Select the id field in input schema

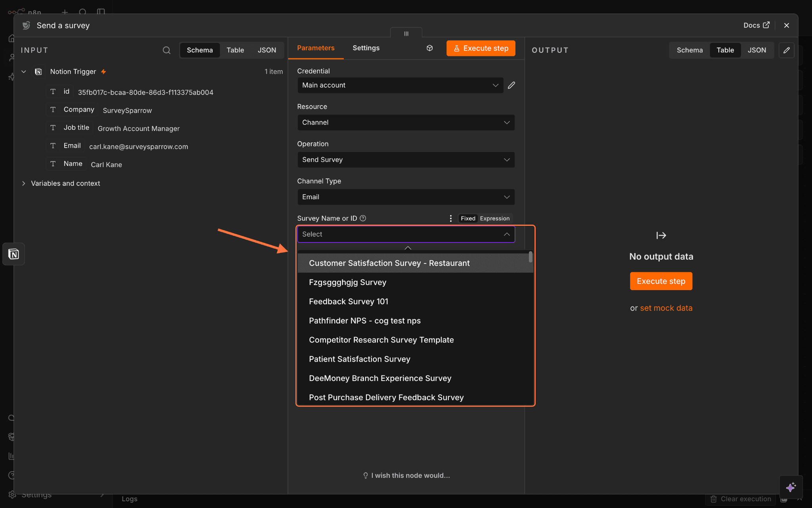tap(60, 92)
